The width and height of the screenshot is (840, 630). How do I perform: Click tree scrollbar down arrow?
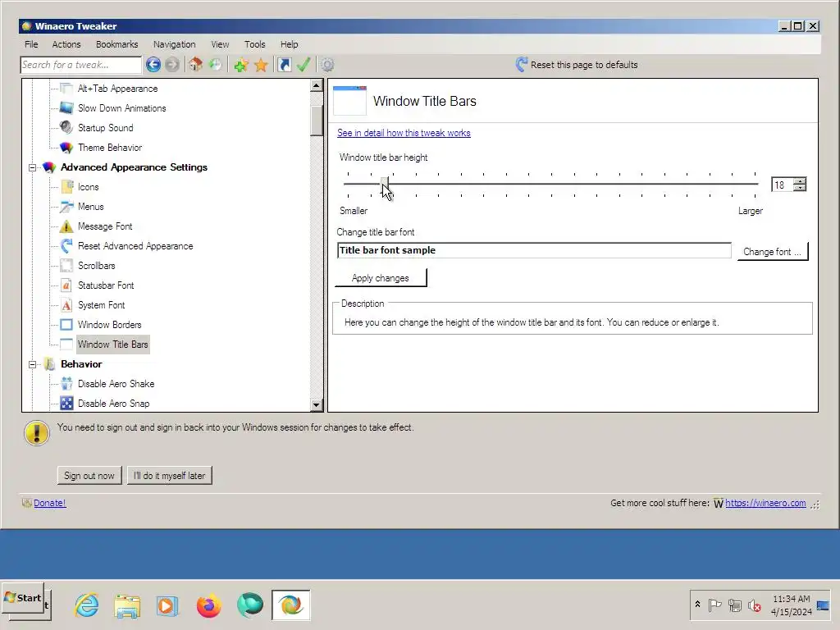click(317, 405)
